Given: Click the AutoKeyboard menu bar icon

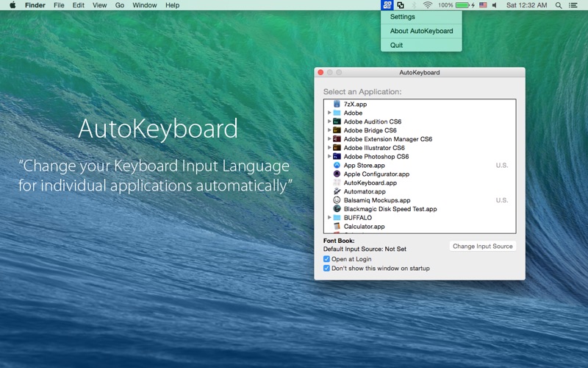Looking at the screenshot, I should pyautogui.click(x=387, y=5).
